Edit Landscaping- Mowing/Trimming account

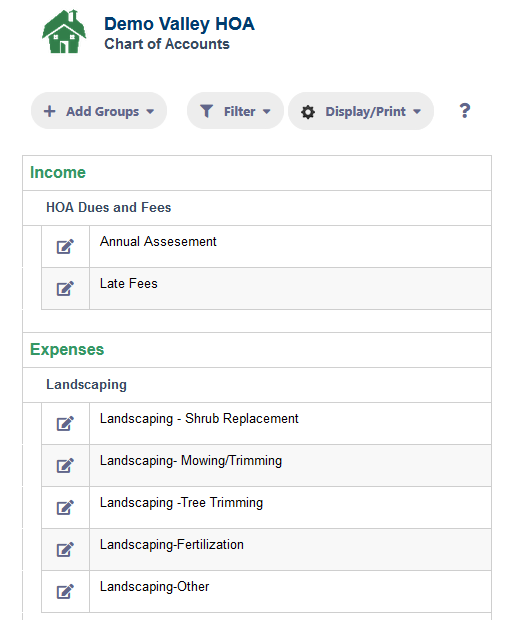coord(65,465)
